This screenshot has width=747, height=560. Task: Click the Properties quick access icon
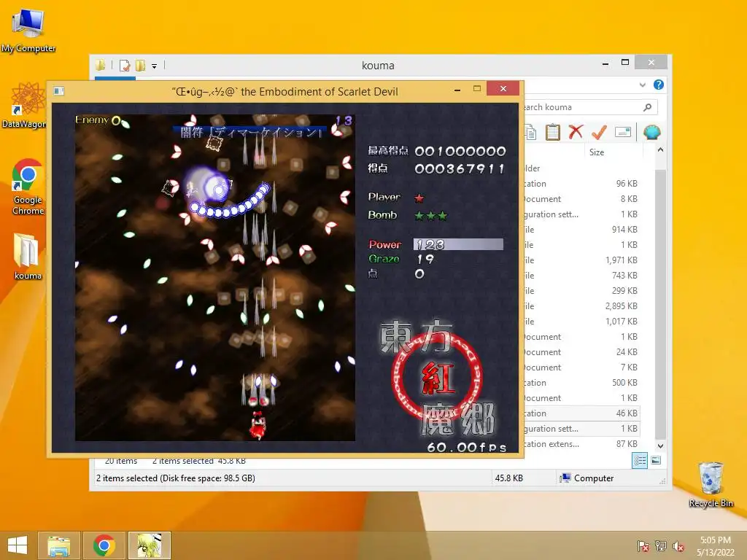[x=125, y=65]
